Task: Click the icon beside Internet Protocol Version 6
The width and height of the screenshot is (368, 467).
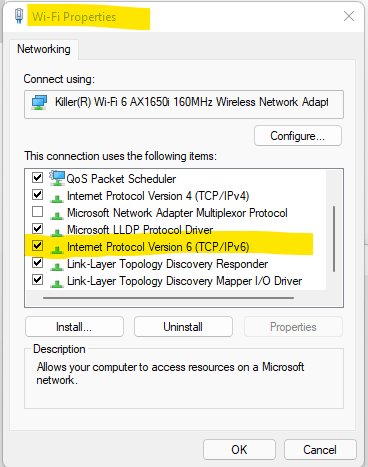Action: pos(57,250)
